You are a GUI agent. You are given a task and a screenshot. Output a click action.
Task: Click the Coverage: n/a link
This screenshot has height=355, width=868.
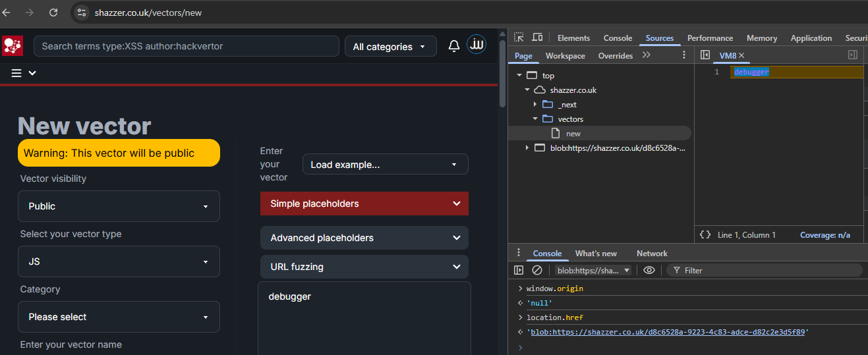click(825, 235)
